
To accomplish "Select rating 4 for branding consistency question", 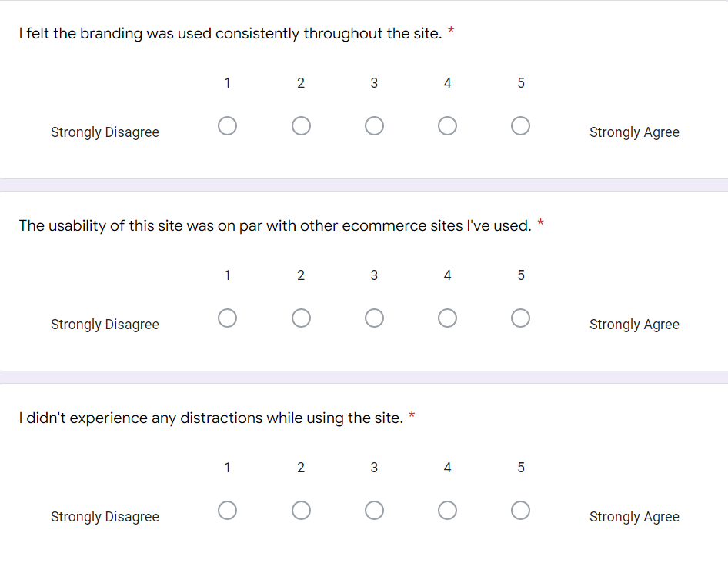I will [448, 126].
